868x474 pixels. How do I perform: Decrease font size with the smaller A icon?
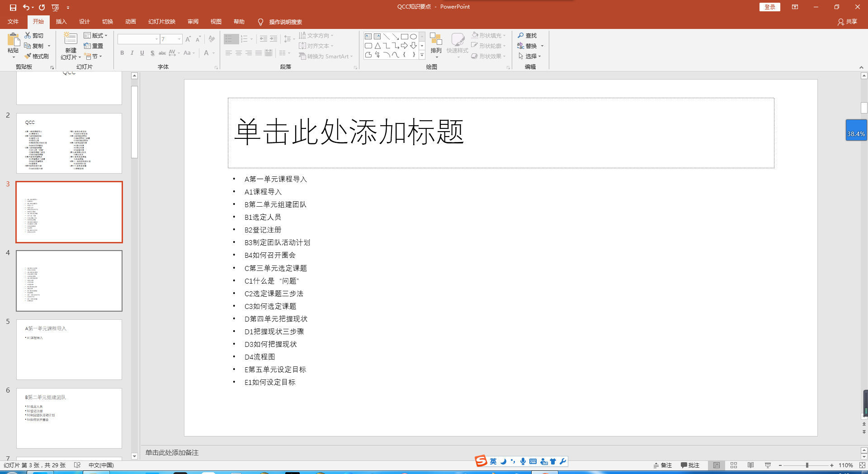pyautogui.click(x=198, y=39)
